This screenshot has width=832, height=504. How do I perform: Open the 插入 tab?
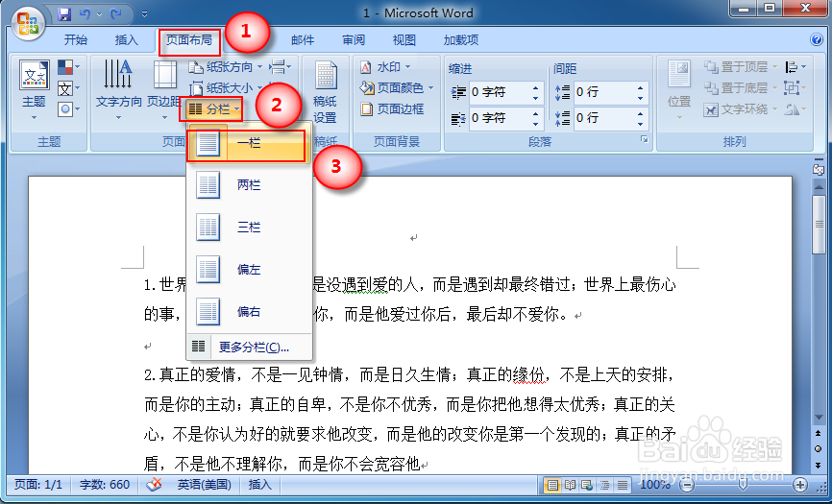point(126,39)
